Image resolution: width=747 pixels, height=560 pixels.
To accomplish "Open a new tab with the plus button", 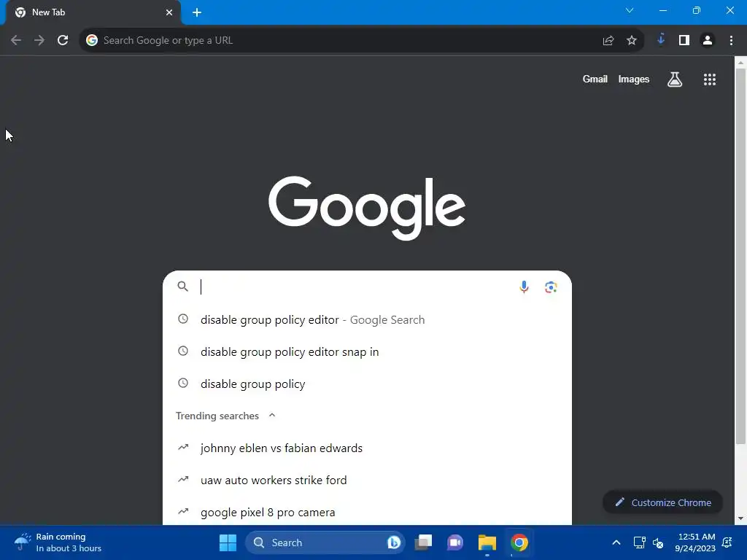I will (x=197, y=12).
